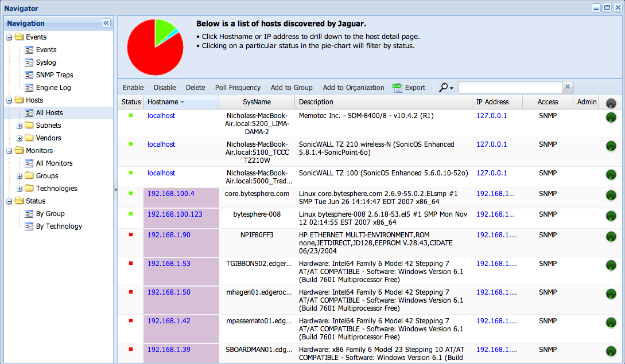Clear the search field with X
This screenshot has height=364, width=625.
point(568,87)
